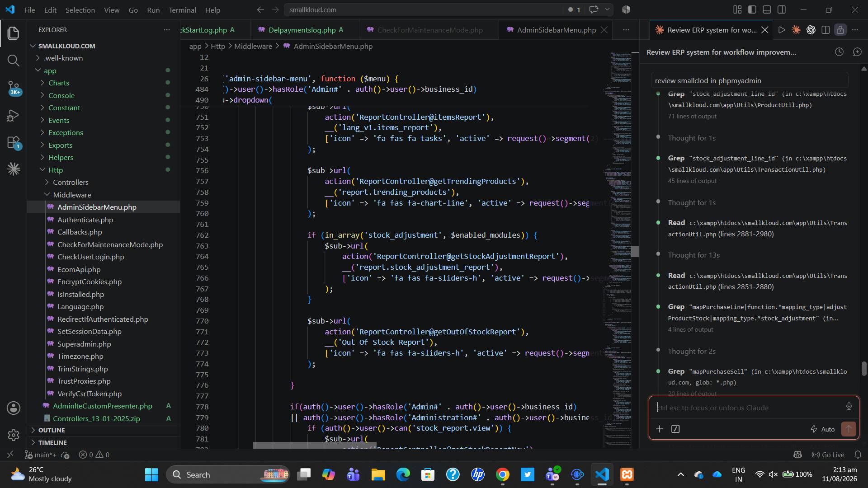Open Auto mode selector in Claude panel
The width and height of the screenshot is (868, 488).
[822, 429]
